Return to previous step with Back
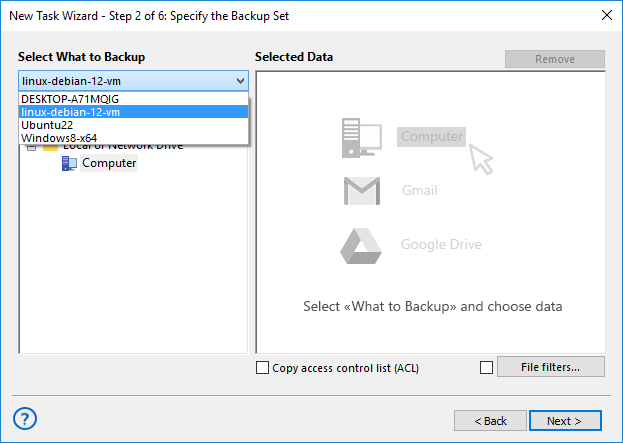 click(490, 420)
